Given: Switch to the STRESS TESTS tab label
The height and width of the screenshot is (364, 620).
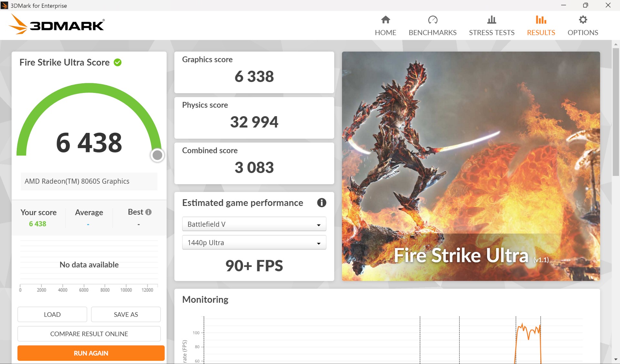Looking at the screenshot, I should tap(491, 33).
